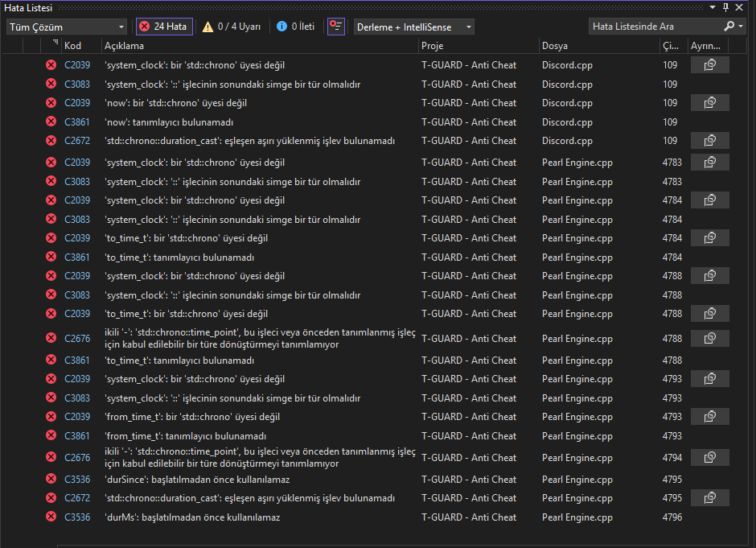This screenshot has height=548, width=756.
Task: Sort by the Kod column header
Action: coord(73,46)
